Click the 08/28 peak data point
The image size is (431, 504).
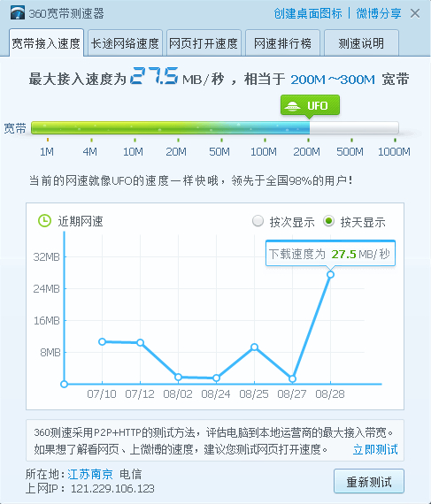pyautogui.click(x=330, y=274)
